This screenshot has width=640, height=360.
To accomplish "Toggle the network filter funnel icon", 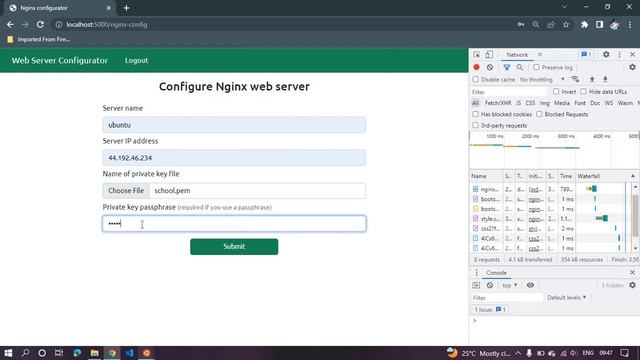I will coord(507,67).
